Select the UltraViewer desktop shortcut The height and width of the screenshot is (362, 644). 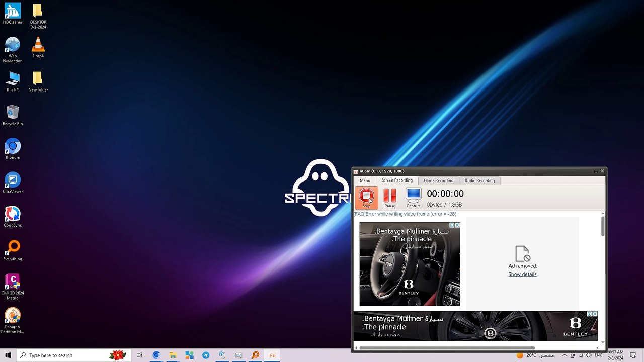tap(13, 183)
